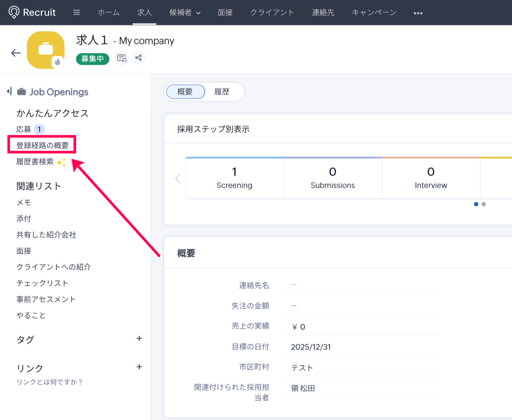Click the previous arrow in hiring steps
The height and width of the screenshot is (420, 512).
pos(177,179)
